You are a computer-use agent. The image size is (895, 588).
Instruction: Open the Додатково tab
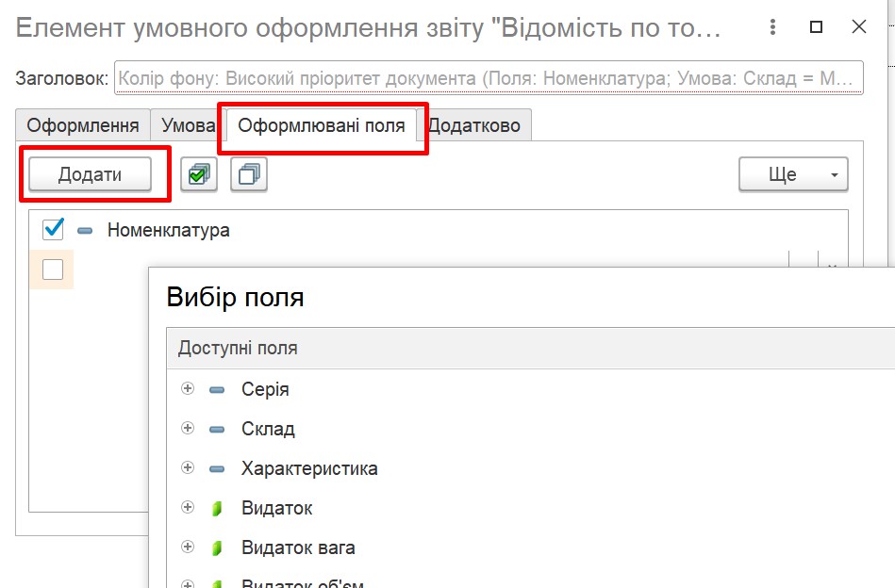tap(473, 125)
